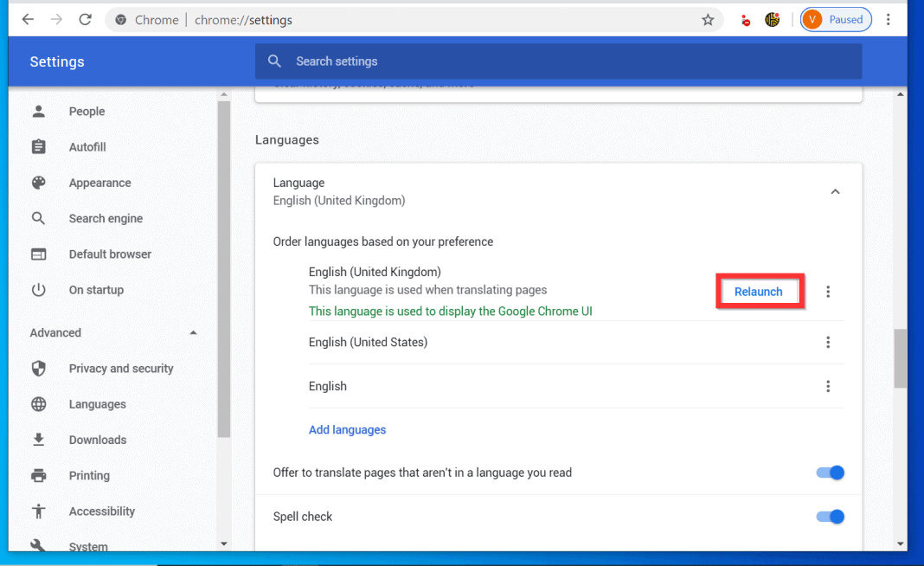Open Default browser settings
This screenshot has width=924, height=566.
click(x=110, y=254)
